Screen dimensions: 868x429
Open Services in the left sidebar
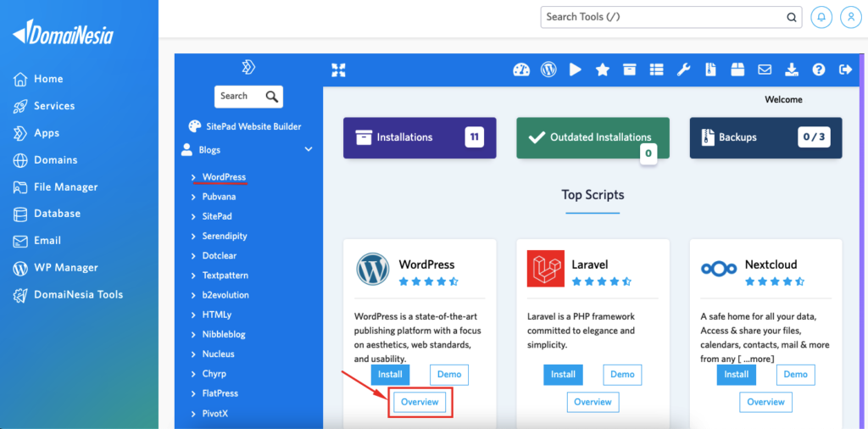[x=44, y=106]
